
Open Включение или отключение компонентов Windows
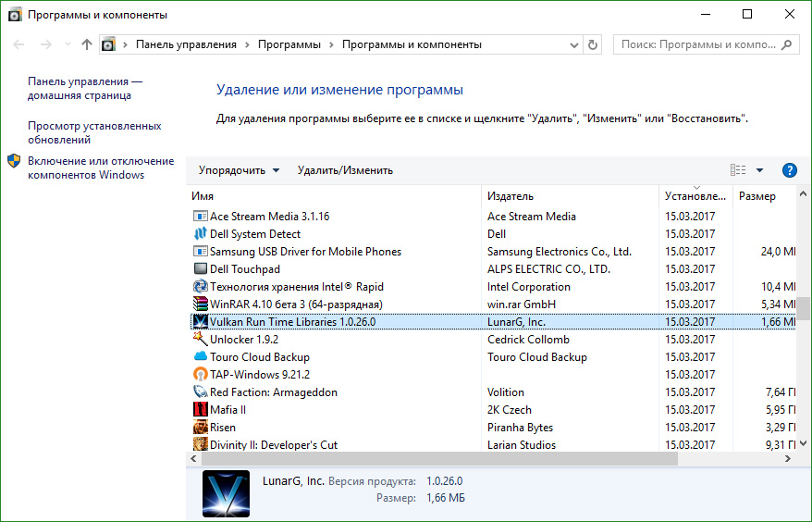click(x=100, y=168)
